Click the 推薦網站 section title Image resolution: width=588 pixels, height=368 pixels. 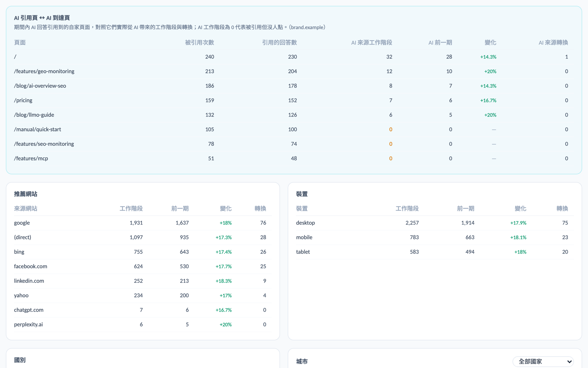[26, 194]
